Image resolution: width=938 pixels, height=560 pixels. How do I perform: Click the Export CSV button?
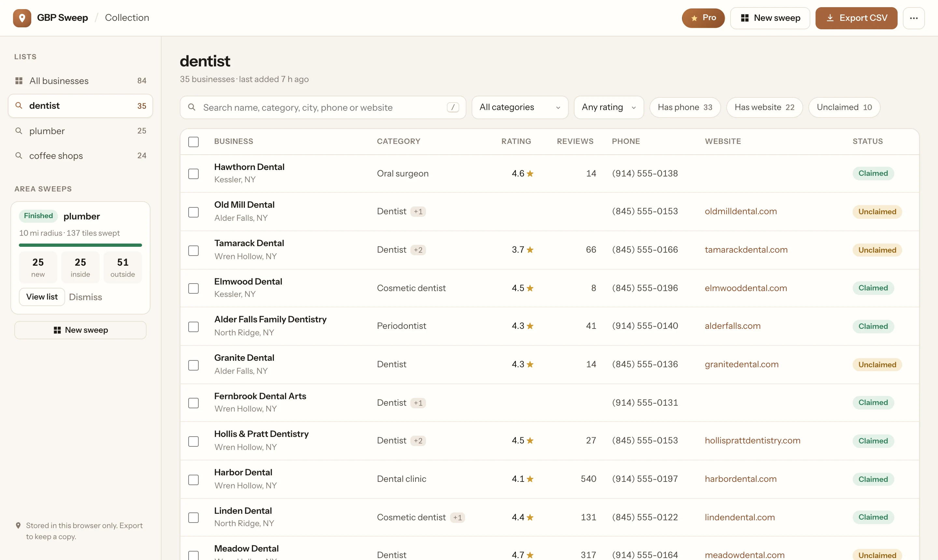click(x=856, y=18)
